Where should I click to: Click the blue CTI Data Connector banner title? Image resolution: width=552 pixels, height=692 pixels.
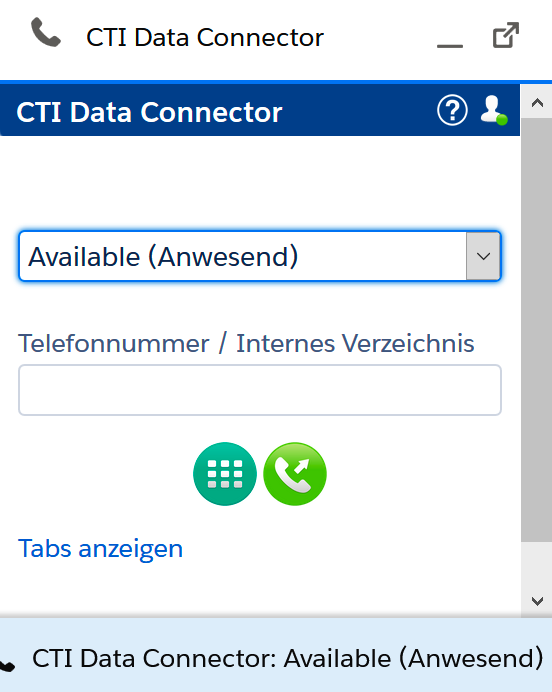point(149,112)
